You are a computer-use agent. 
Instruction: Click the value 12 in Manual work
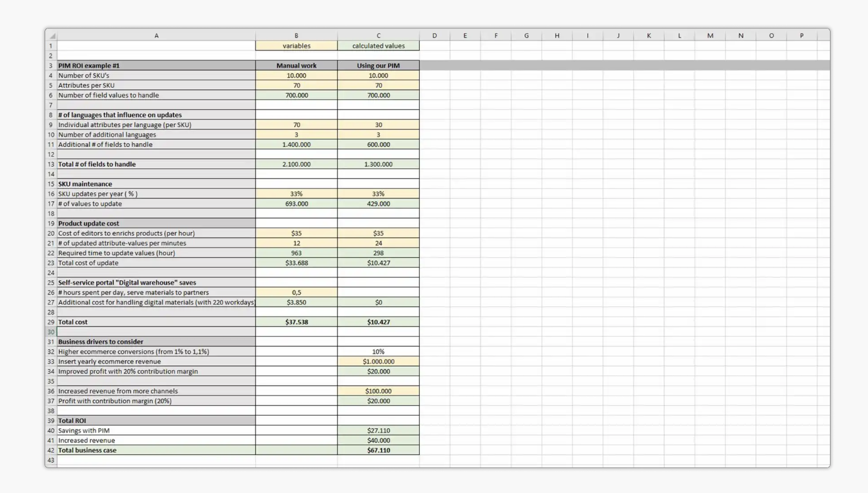[x=296, y=243]
